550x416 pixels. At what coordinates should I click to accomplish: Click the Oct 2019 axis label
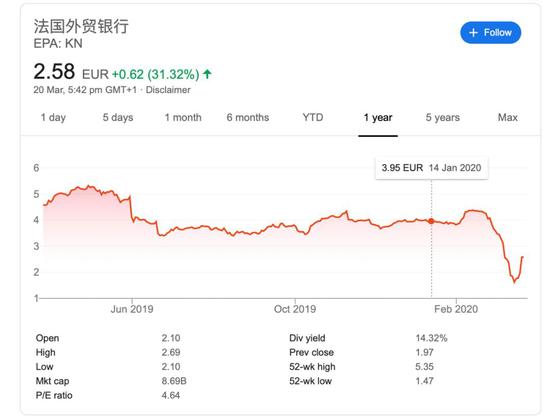pyautogui.click(x=295, y=309)
